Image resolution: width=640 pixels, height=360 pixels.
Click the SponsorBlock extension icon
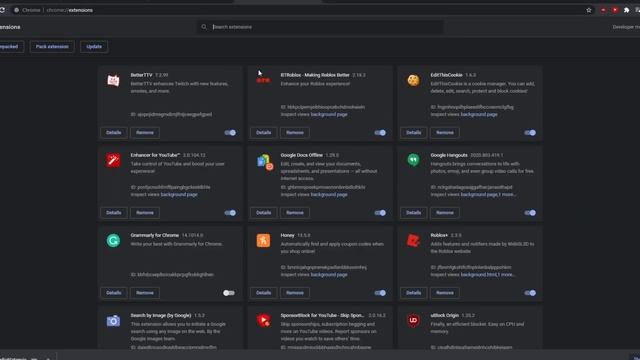tap(263, 320)
